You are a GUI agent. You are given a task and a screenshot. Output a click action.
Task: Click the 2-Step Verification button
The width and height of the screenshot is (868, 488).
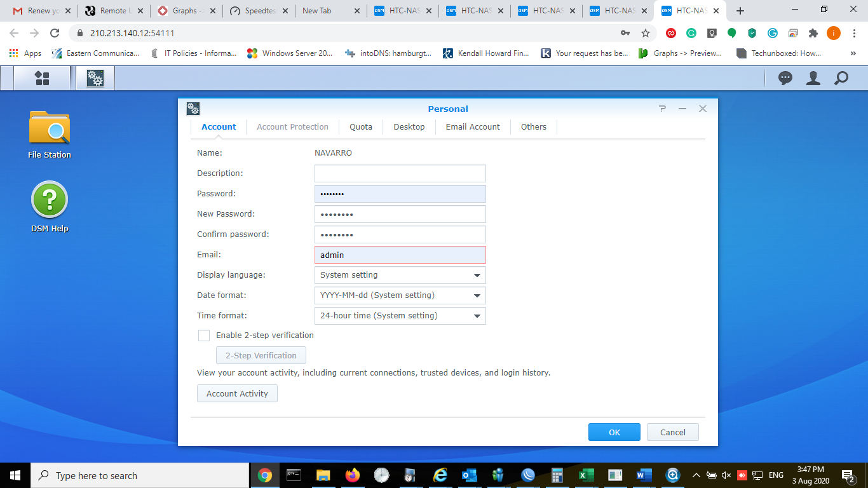click(261, 355)
